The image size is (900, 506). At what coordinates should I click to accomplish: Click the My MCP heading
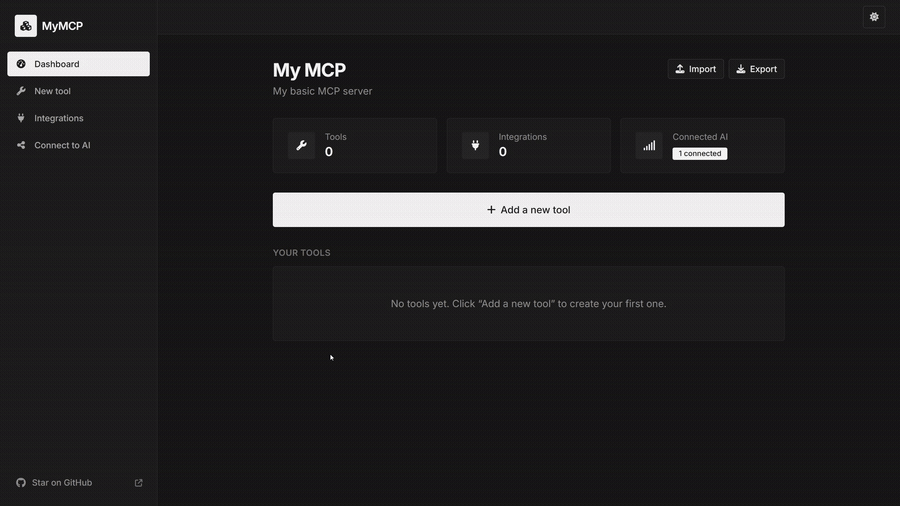click(309, 70)
